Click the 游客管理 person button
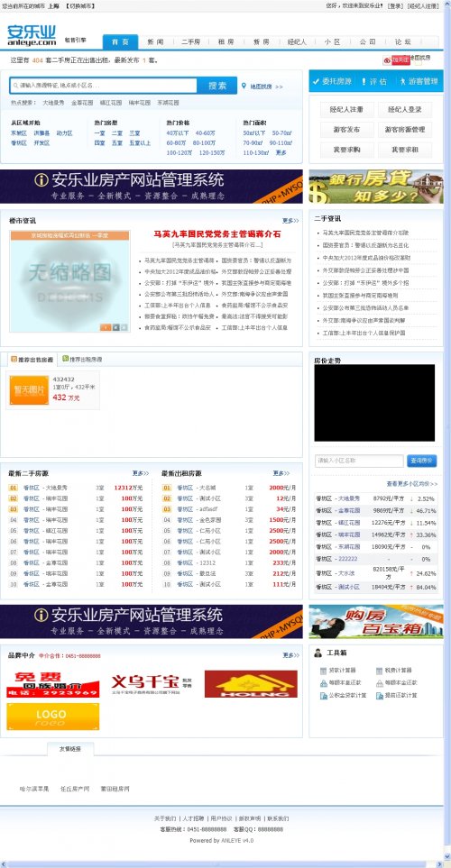Screen dimensions: 451x868 coord(419,81)
